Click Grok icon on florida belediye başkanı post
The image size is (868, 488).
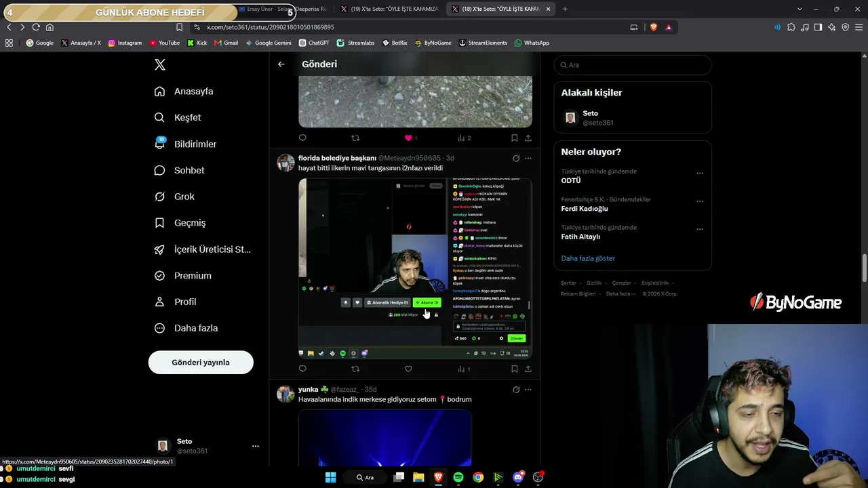tap(516, 159)
